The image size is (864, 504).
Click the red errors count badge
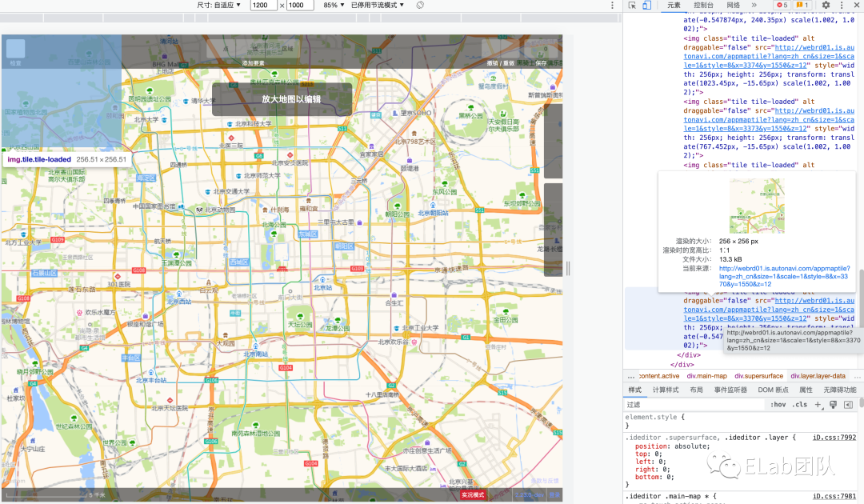(782, 5)
